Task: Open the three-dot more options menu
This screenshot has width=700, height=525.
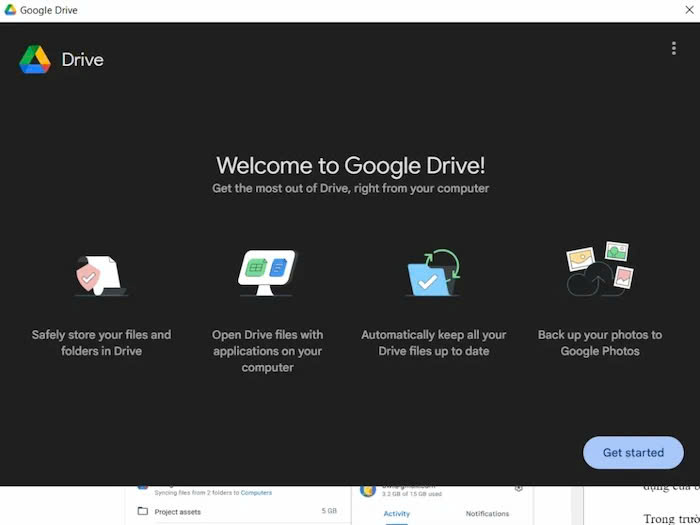Action: coord(674,49)
